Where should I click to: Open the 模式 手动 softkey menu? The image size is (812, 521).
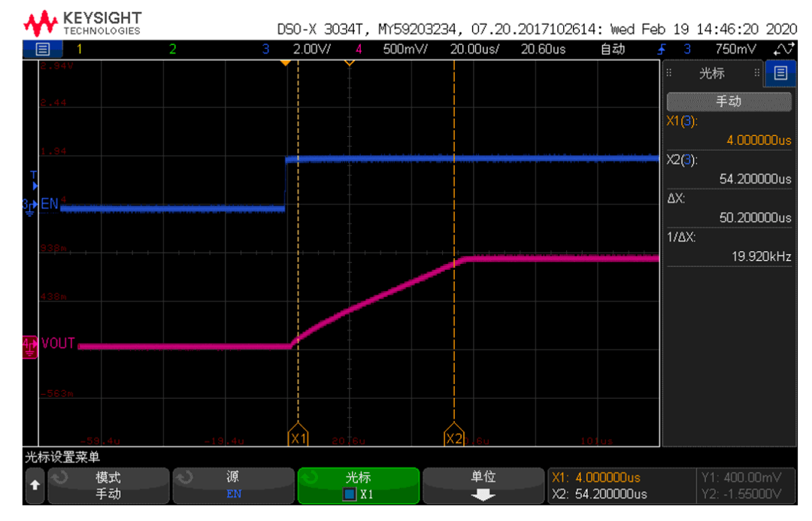(x=108, y=486)
